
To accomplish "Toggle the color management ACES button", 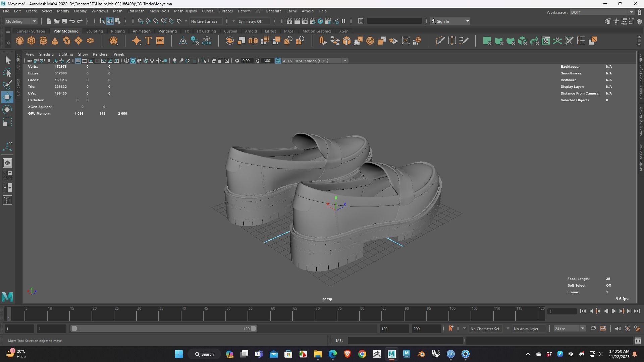I will 278,61.
